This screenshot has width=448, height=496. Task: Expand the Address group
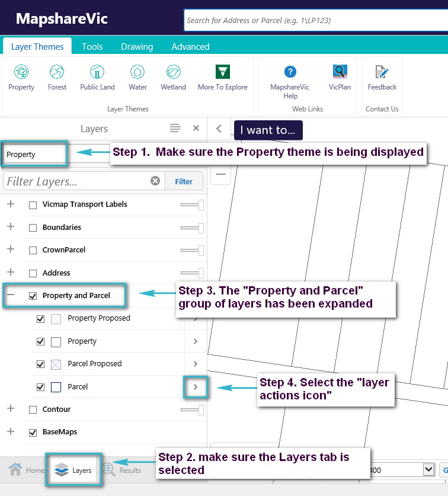tap(11, 272)
